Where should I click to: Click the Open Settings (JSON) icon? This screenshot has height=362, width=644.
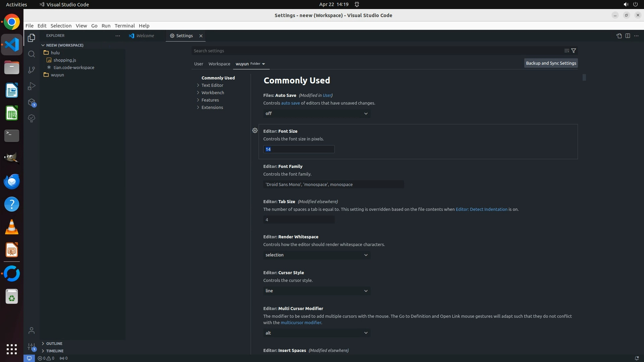click(619, 36)
